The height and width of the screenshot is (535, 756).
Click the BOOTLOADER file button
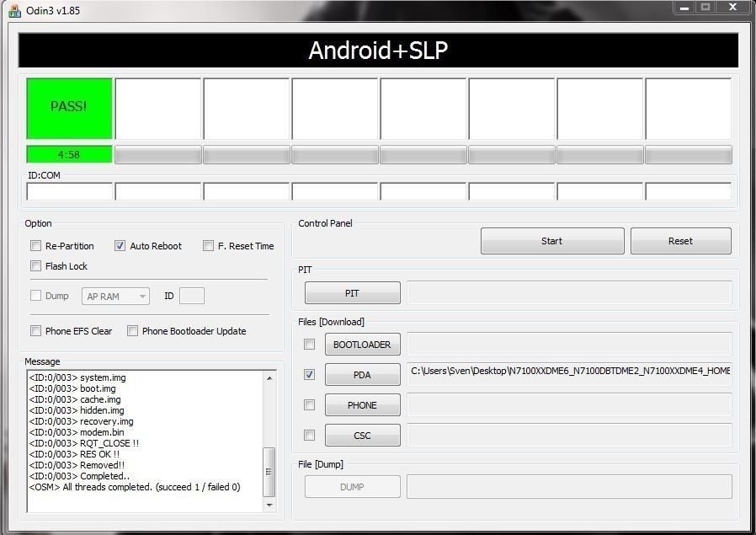(x=363, y=345)
